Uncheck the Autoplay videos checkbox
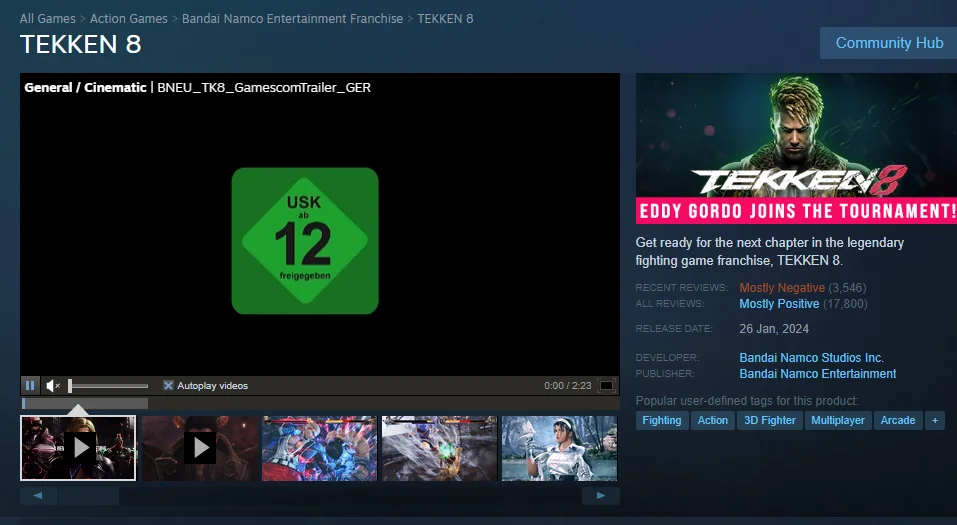 168,385
